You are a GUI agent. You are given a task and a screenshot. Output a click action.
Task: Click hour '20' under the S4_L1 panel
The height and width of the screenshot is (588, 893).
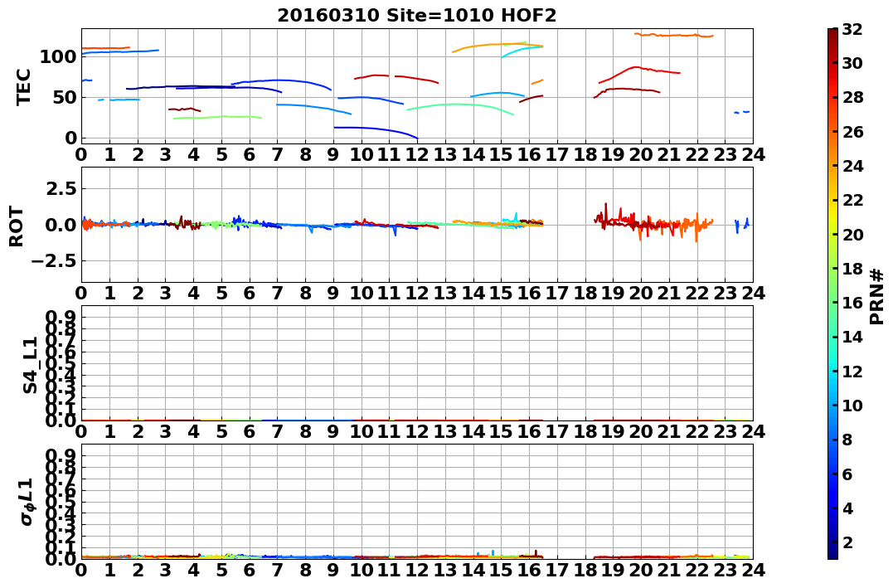point(641,431)
